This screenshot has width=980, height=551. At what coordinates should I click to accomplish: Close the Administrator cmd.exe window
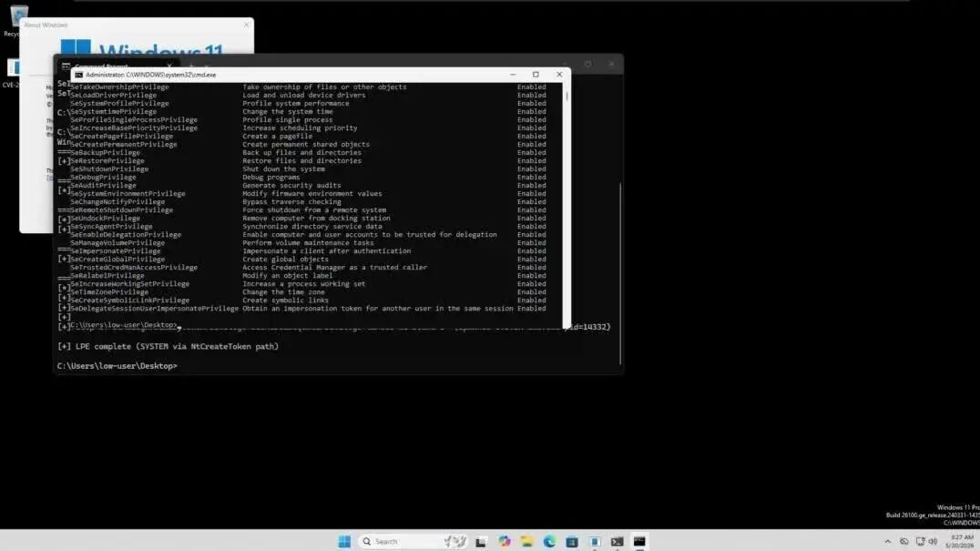559,75
